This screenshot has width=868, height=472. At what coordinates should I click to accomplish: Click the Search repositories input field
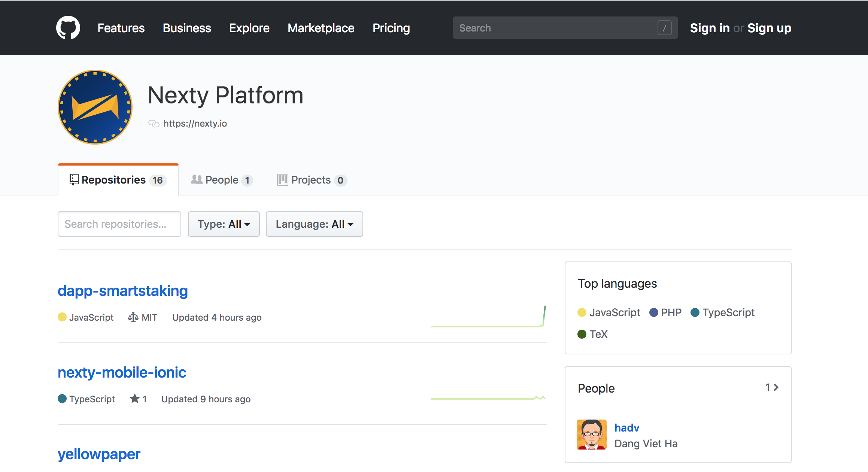click(x=119, y=224)
